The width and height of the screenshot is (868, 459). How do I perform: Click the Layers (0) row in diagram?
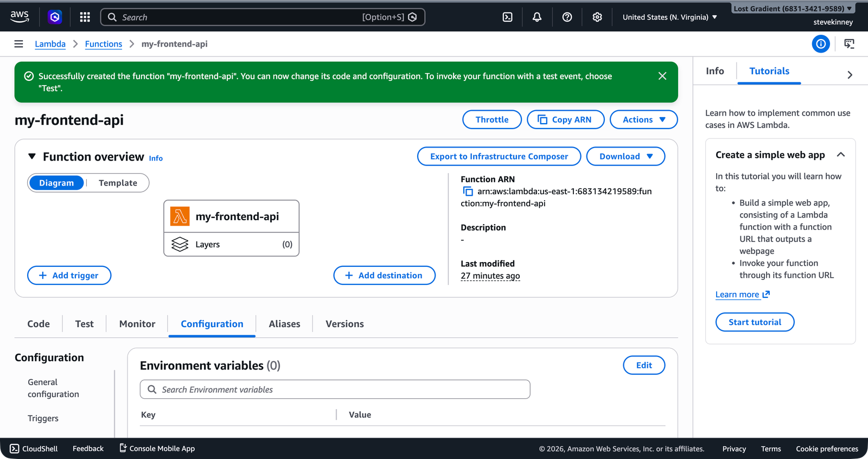[231, 245]
